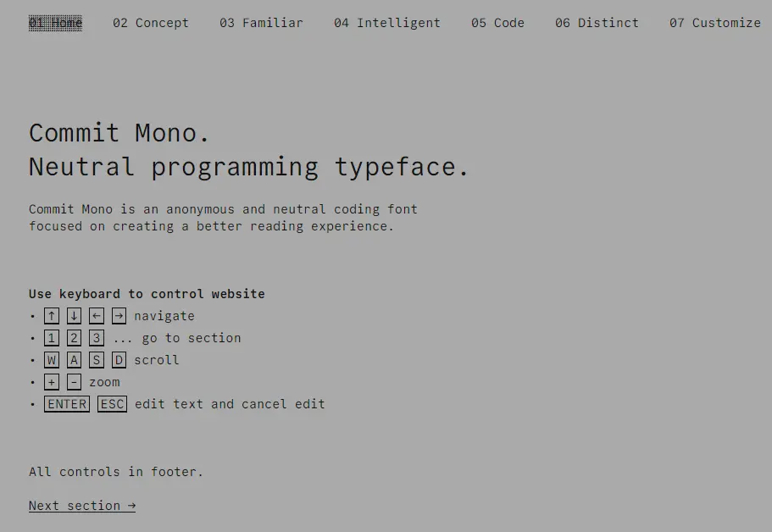Click the S scroll key icon

pos(97,359)
